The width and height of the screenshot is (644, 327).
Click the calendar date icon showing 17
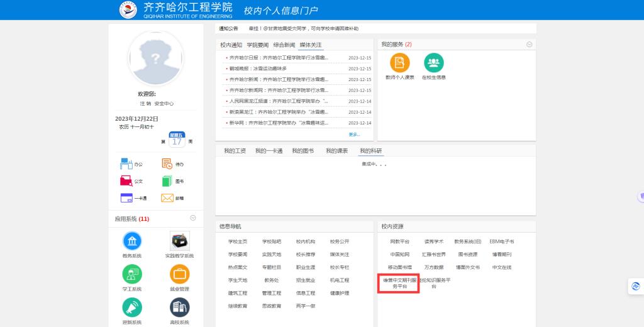tap(177, 141)
